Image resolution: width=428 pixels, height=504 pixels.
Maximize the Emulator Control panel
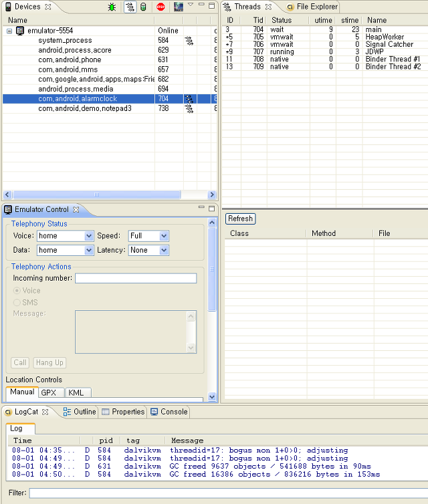pos(211,209)
